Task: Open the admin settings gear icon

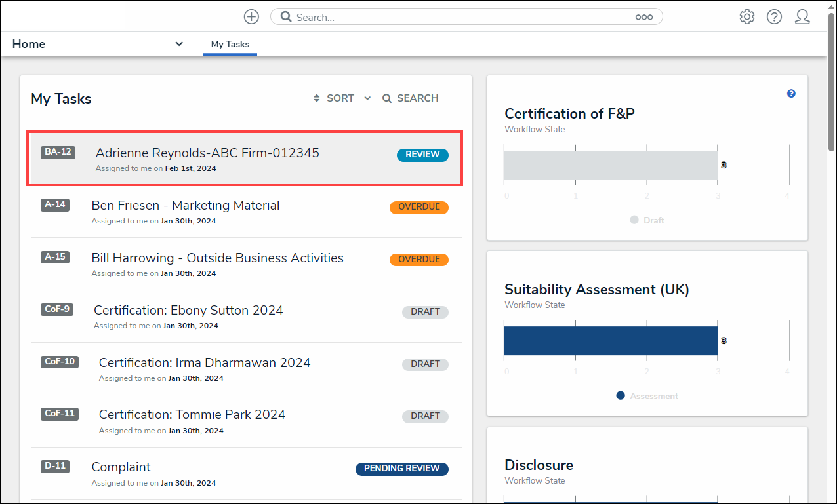Action: (x=746, y=17)
